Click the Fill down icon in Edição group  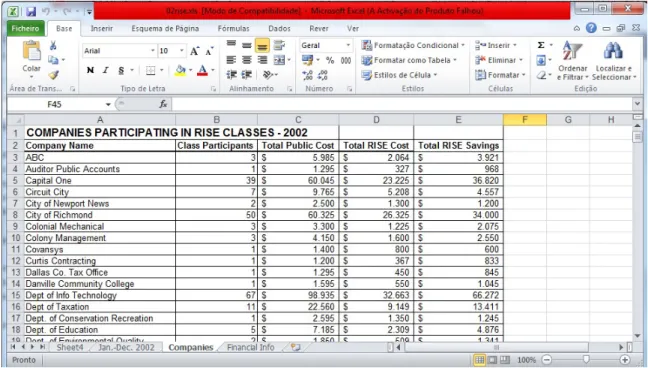pyautogui.click(x=541, y=60)
